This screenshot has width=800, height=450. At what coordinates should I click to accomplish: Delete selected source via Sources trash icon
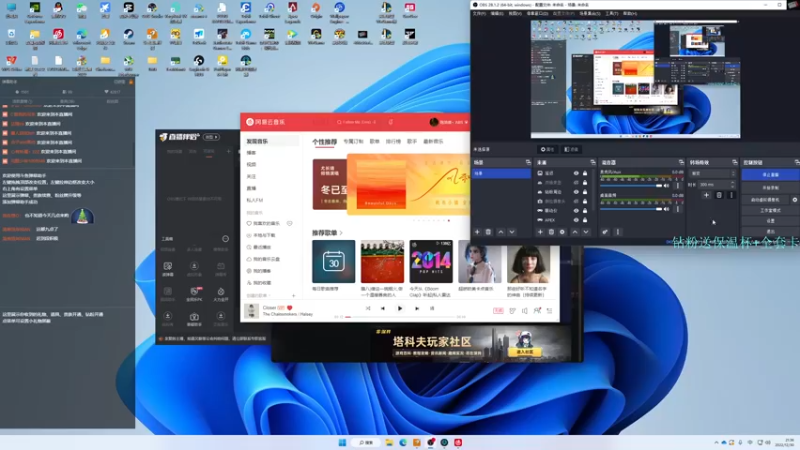(x=551, y=232)
